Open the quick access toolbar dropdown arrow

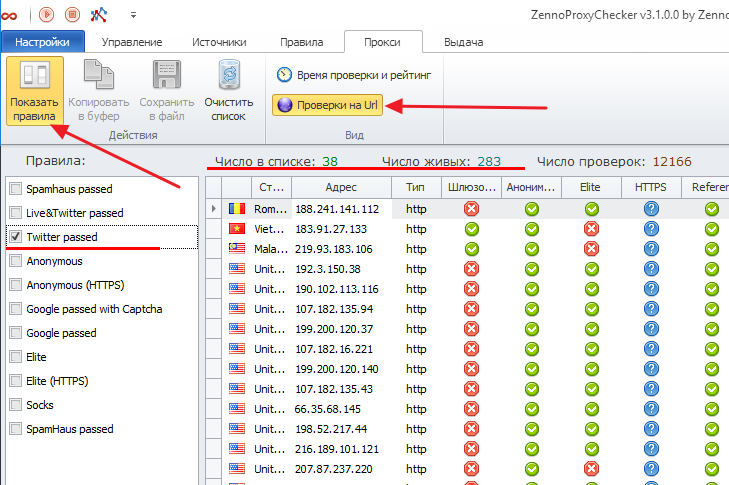(x=133, y=15)
